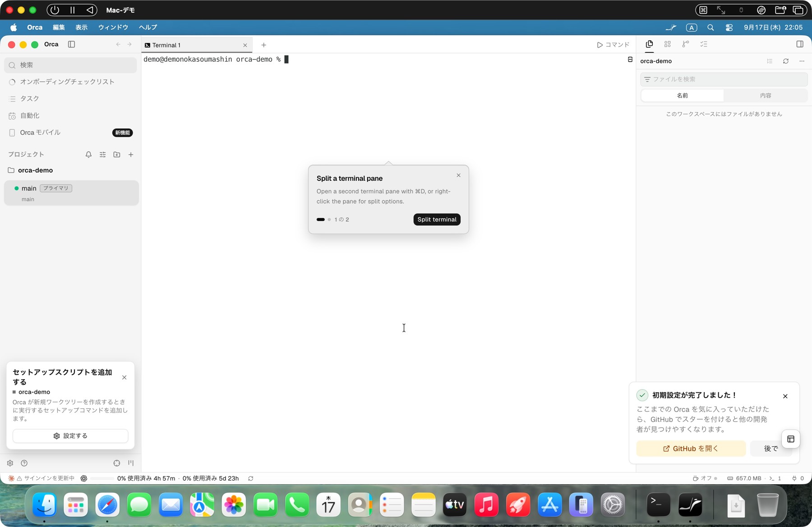Open the Orca app menu
The image size is (812, 527).
tap(35, 27)
